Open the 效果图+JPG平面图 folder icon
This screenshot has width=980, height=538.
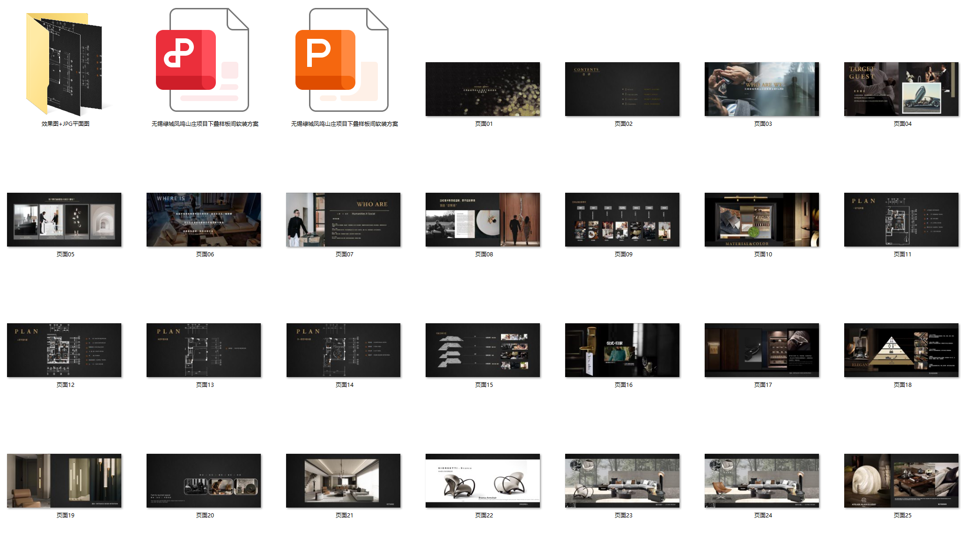[x=65, y=63]
